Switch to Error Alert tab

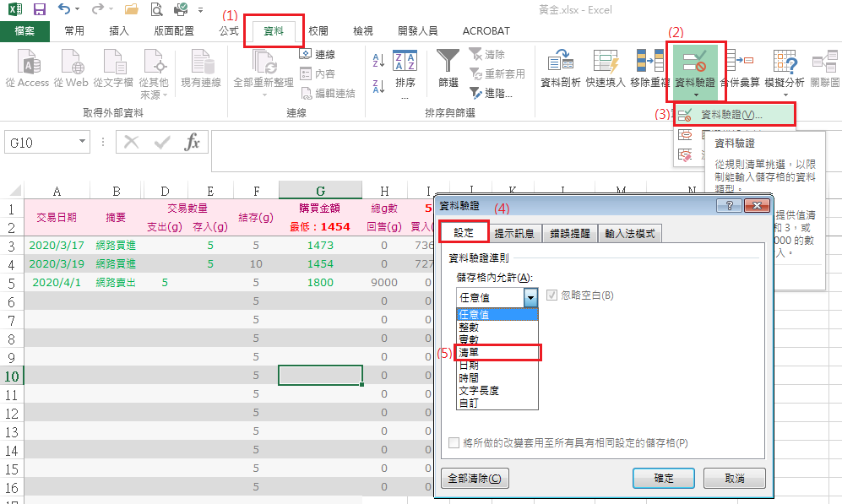coord(570,234)
